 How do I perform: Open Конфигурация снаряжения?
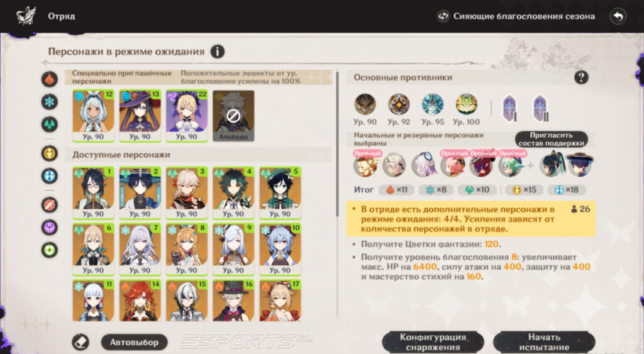point(433,342)
